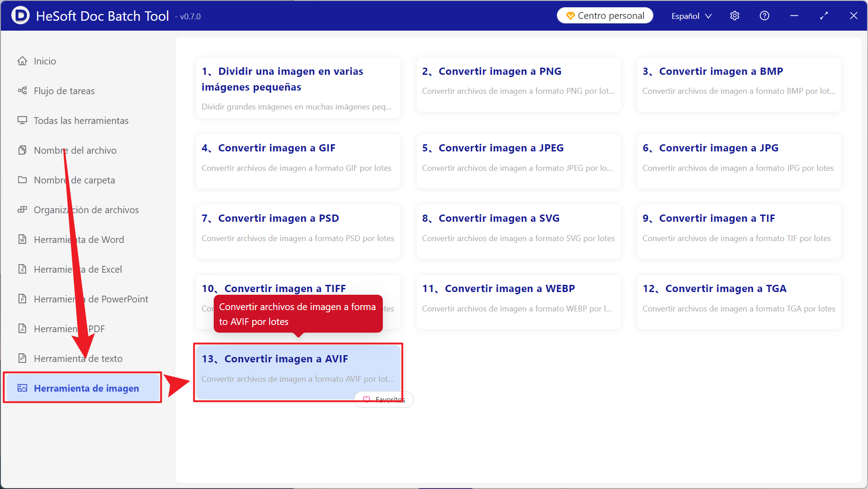Click the Flujo de tareas workflow icon
The height and width of the screenshot is (489, 868).
(x=22, y=91)
